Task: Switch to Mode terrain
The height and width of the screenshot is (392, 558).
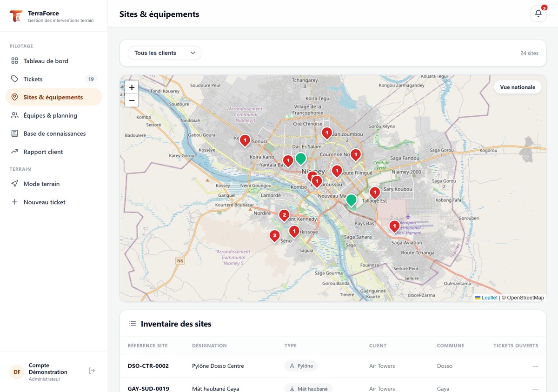Action: pyautogui.click(x=53, y=184)
